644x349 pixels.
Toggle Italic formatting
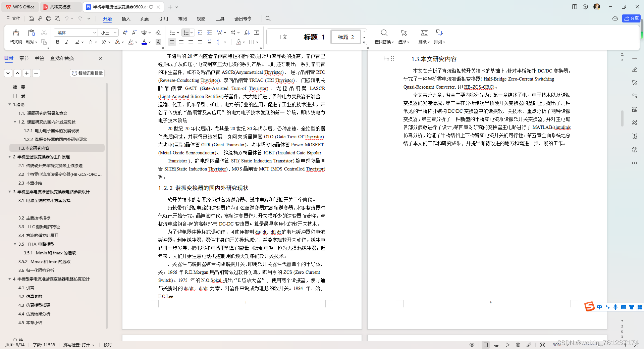tap(67, 42)
